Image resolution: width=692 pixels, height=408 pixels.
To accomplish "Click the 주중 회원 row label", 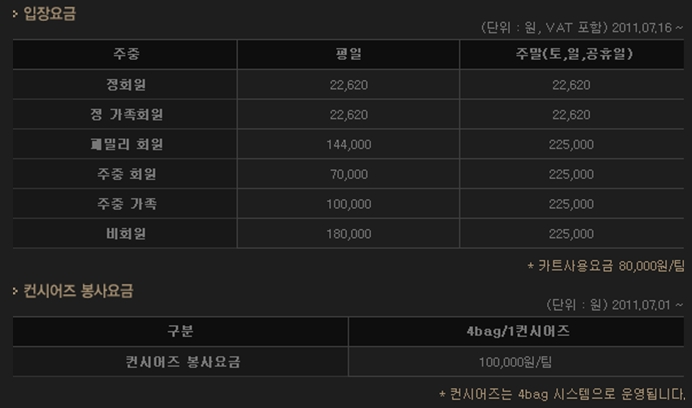I will pos(125,174).
